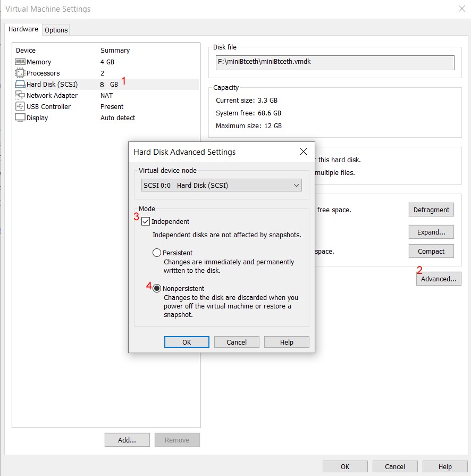
Task: Click the Processors chip icon
Action: [20, 73]
